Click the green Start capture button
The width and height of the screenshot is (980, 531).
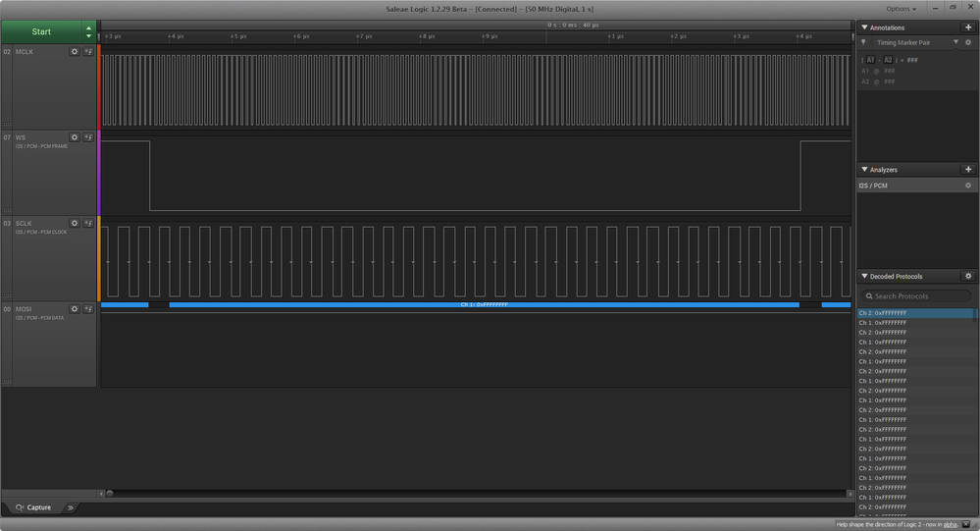tap(41, 31)
